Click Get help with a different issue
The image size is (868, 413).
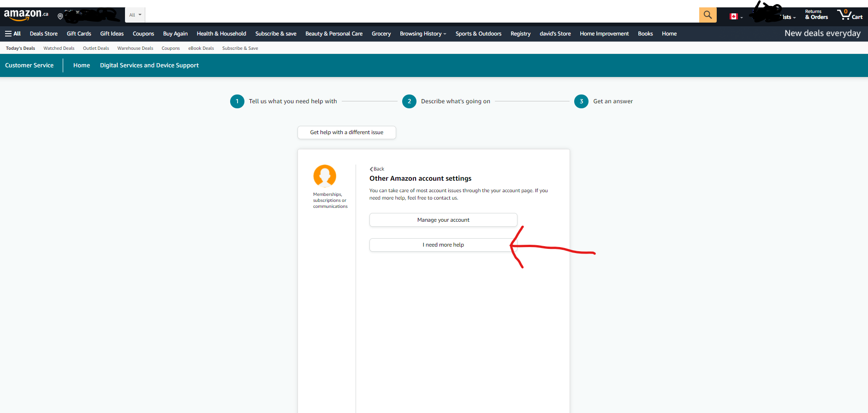pyautogui.click(x=347, y=132)
